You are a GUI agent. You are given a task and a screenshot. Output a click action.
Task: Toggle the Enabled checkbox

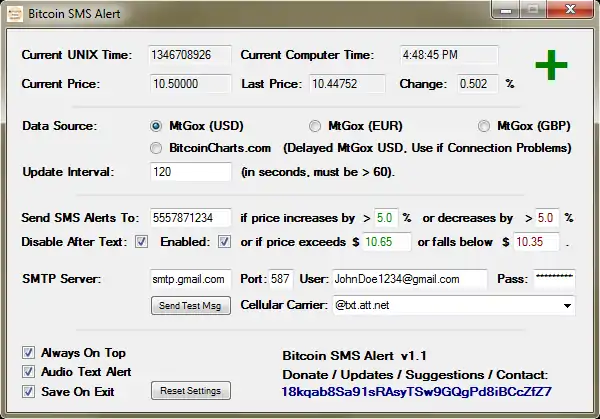pos(224,242)
